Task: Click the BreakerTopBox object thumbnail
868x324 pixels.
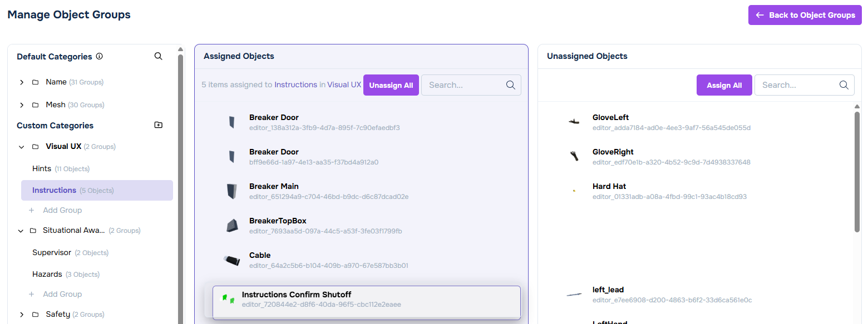Action: point(232,225)
